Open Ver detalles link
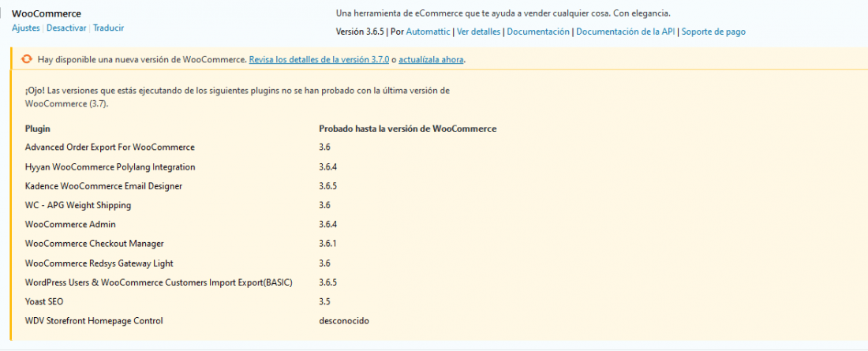 (478, 32)
